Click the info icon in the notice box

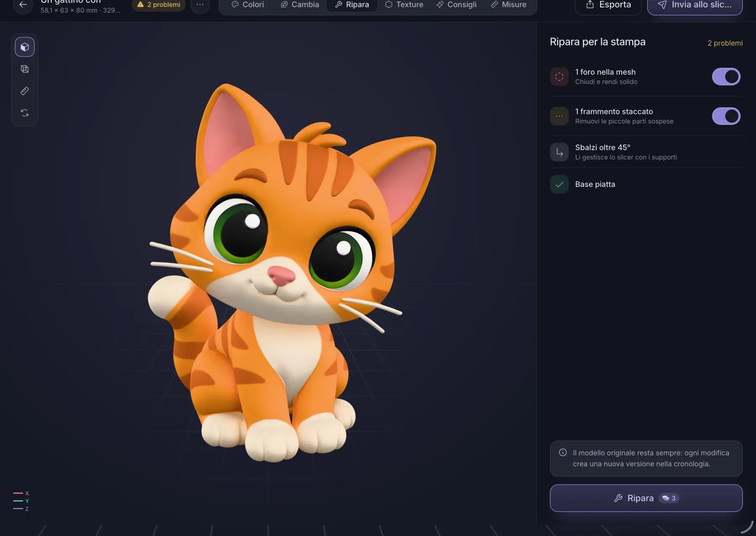tap(563, 452)
